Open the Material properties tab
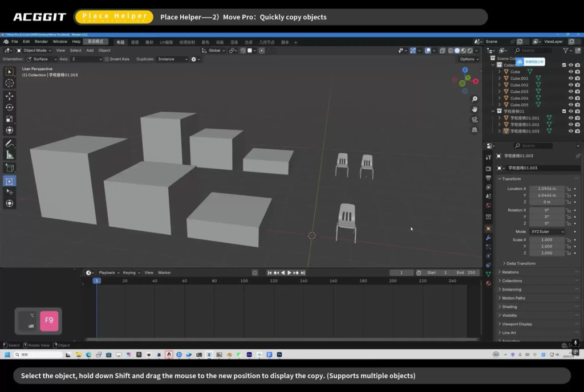584x392 pixels. [488, 283]
